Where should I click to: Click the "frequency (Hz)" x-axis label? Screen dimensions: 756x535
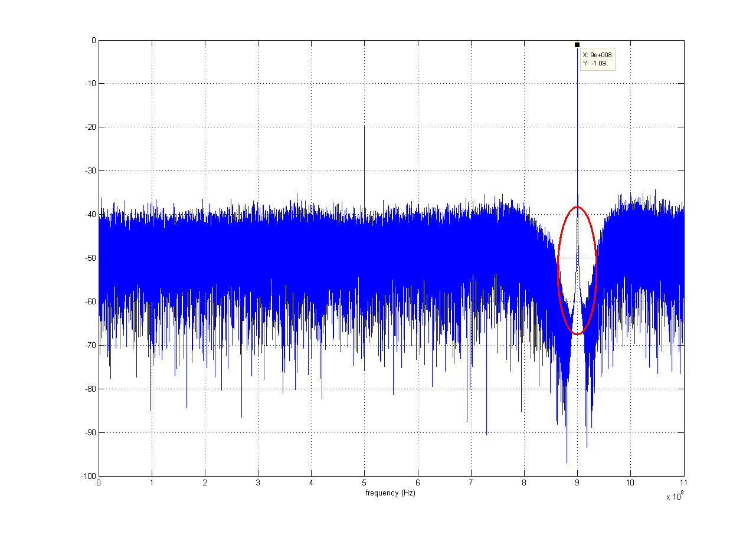click(390, 493)
